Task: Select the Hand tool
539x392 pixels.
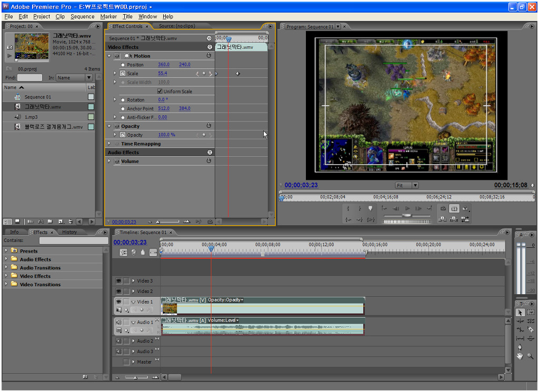Action: (x=520, y=356)
